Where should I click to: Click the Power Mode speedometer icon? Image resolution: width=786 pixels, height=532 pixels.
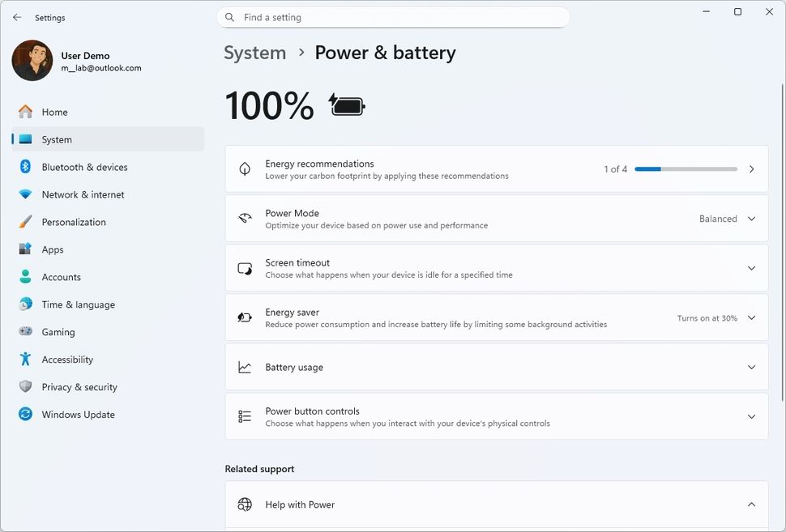point(245,218)
